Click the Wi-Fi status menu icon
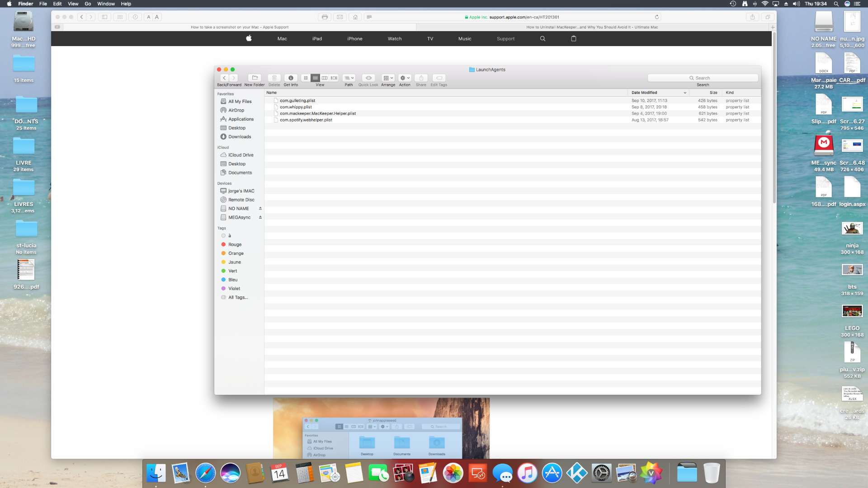 (x=765, y=4)
